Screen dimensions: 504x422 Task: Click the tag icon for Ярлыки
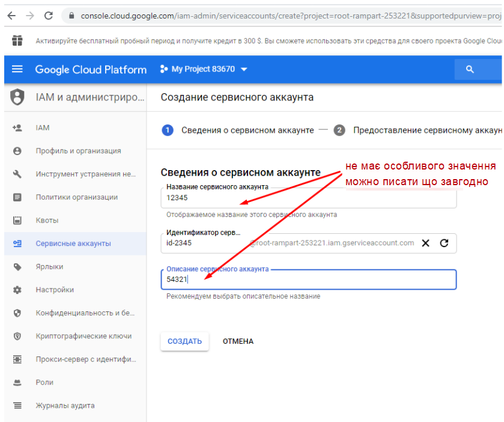(17, 267)
